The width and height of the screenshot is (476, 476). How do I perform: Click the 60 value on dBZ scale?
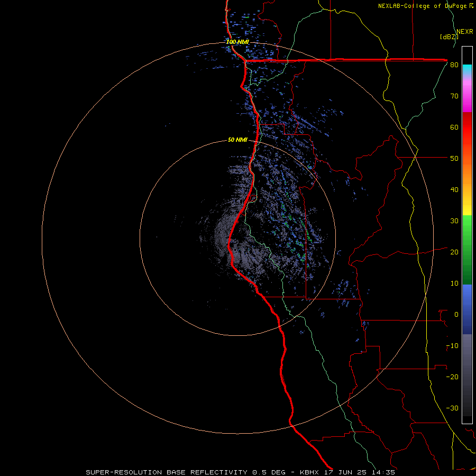point(454,127)
